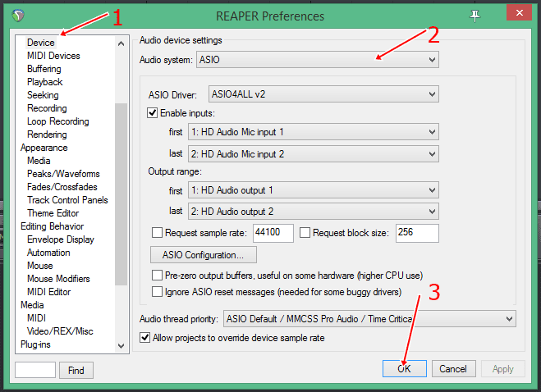Select Seeking preferences page
This screenshot has height=392, width=541.
click(43, 95)
